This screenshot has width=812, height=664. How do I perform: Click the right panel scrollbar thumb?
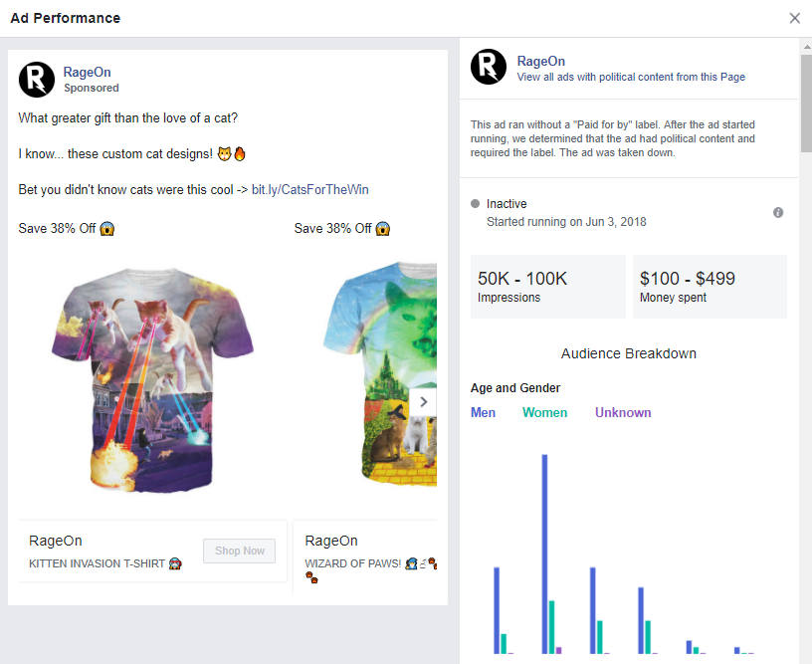click(806, 103)
